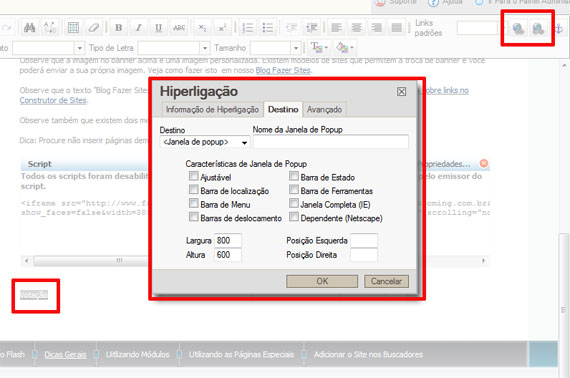The height and width of the screenshot is (378, 570).
Task: Select the Destino tab
Action: tap(283, 109)
